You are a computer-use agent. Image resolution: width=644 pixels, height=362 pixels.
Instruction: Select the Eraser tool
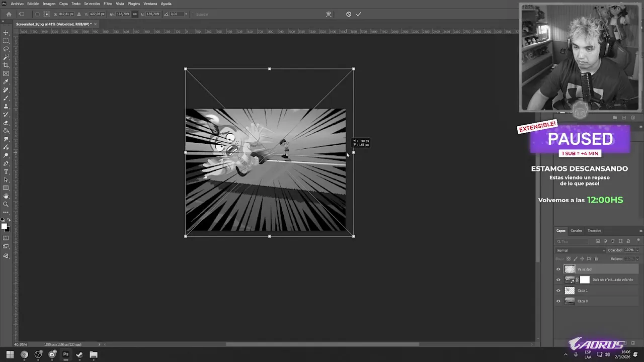(6, 123)
